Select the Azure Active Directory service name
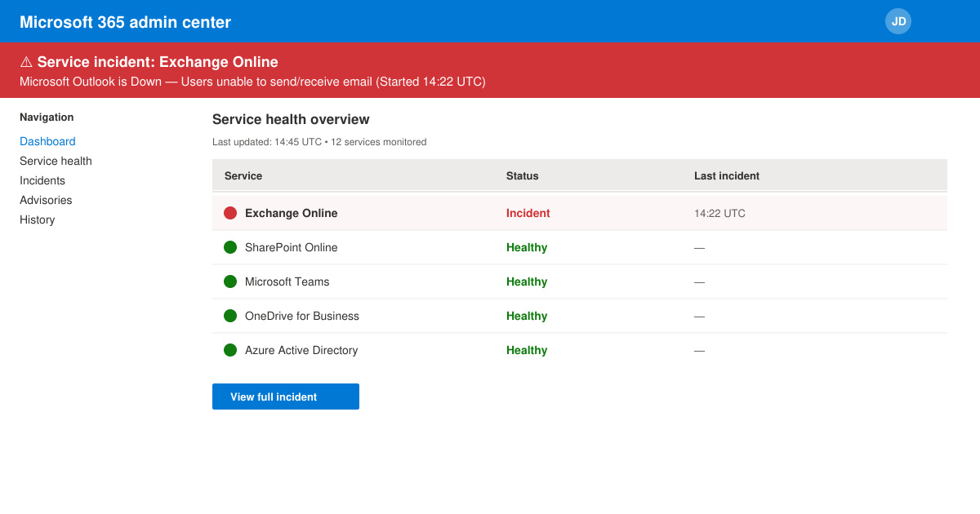980x514 pixels. (301, 350)
